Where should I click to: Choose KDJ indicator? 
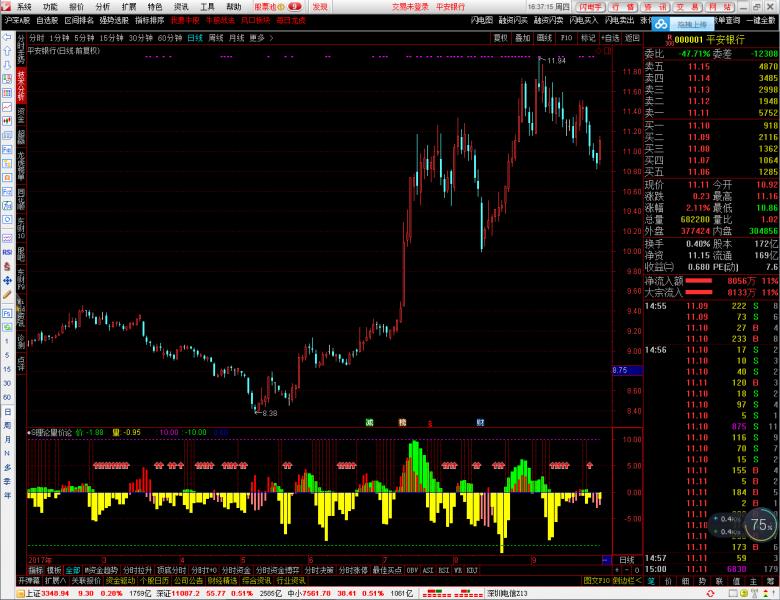coord(472,570)
